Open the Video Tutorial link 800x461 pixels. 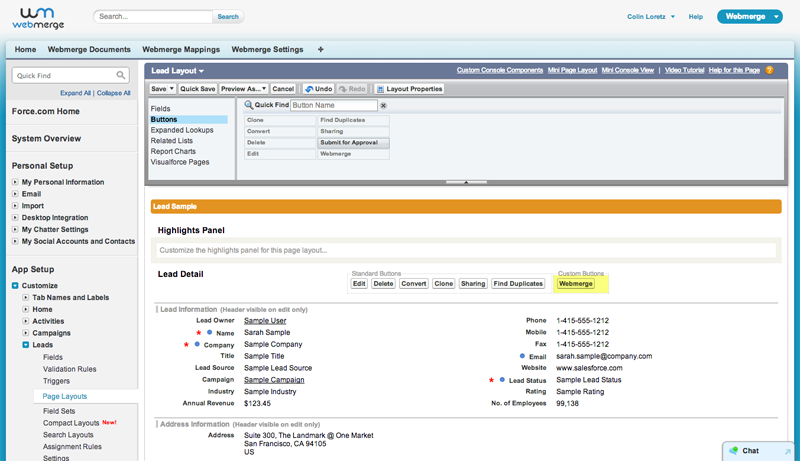coord(684,70)
